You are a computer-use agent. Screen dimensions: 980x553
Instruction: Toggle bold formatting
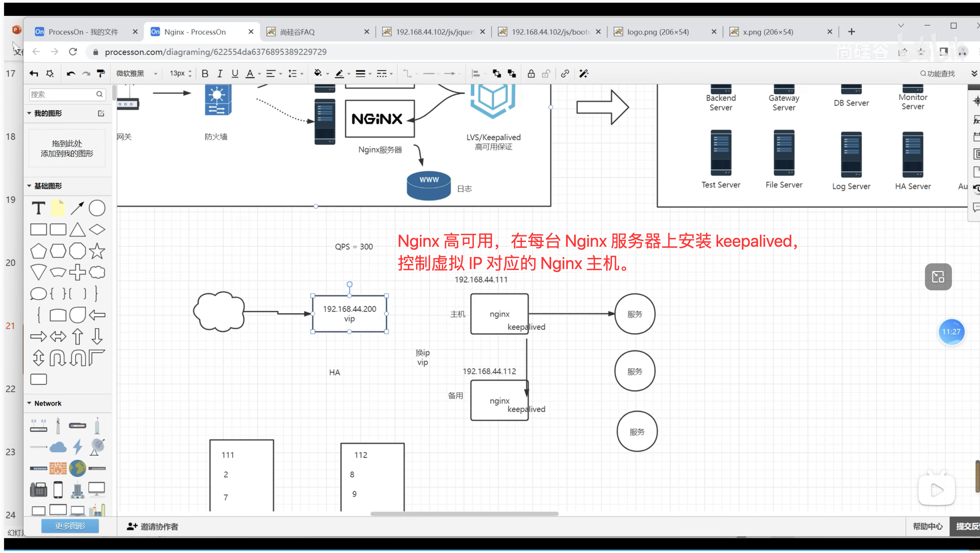205,74
